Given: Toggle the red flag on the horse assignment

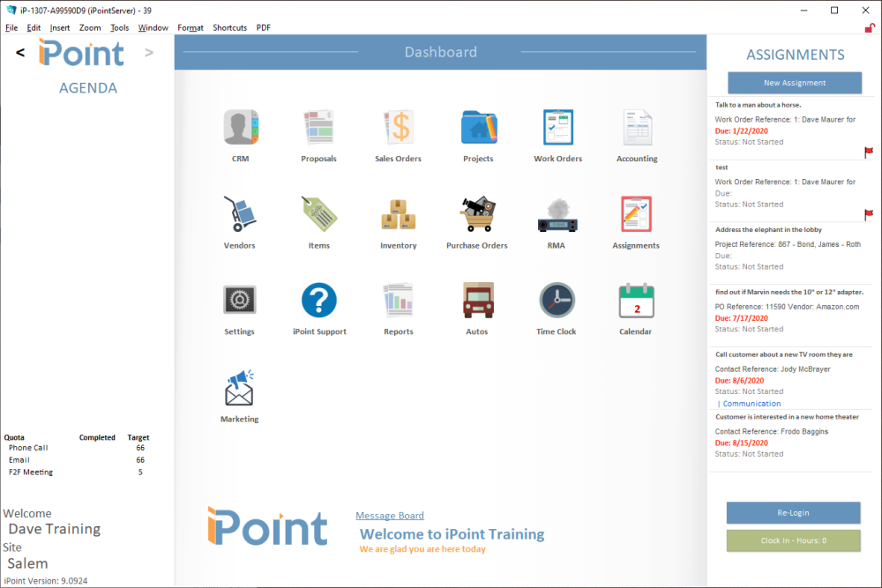Looking at the screenshot, I should point(869,152).
